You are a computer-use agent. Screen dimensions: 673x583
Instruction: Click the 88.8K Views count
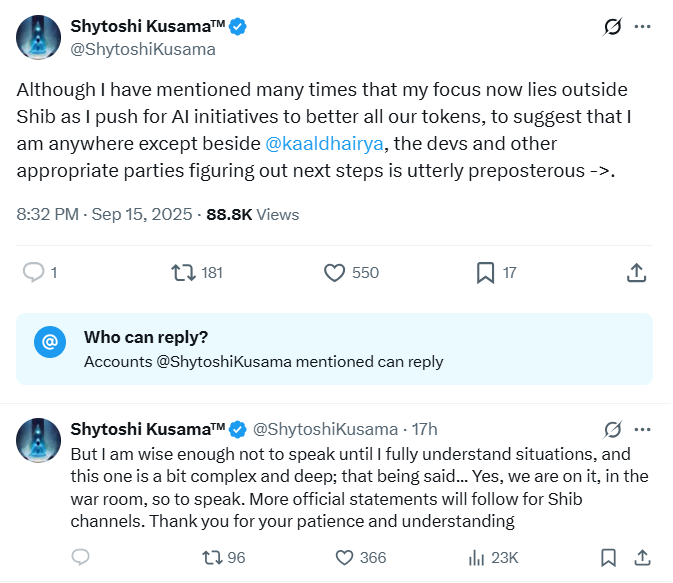tap(252, 214)
